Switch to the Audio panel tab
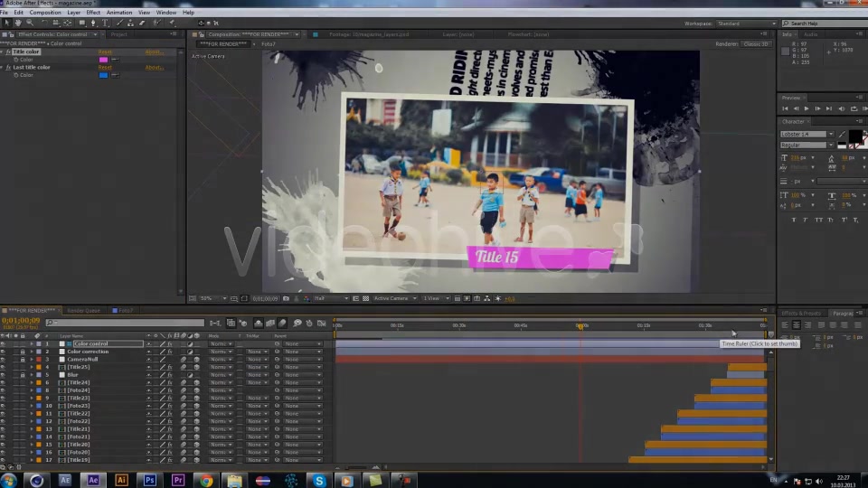868x488 pixels. (x=810, y=34)
